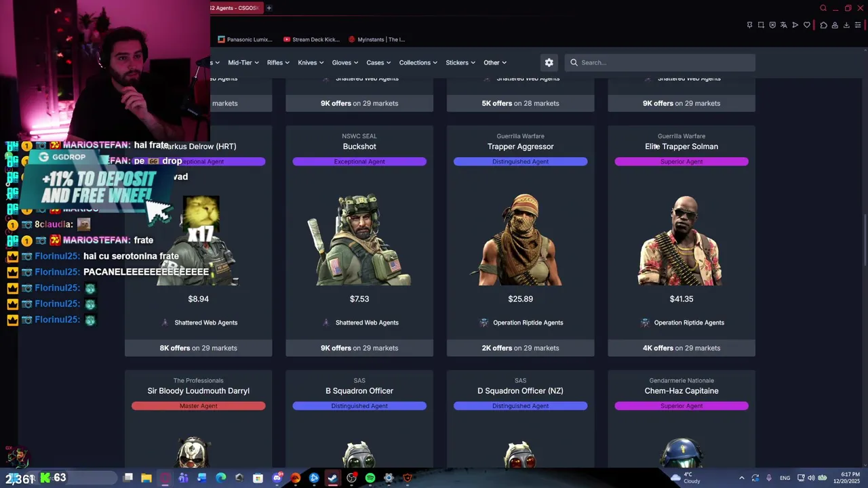Click the Elite Trapper Solman agent image
The image size is (868, 488).
pos(682,240)
